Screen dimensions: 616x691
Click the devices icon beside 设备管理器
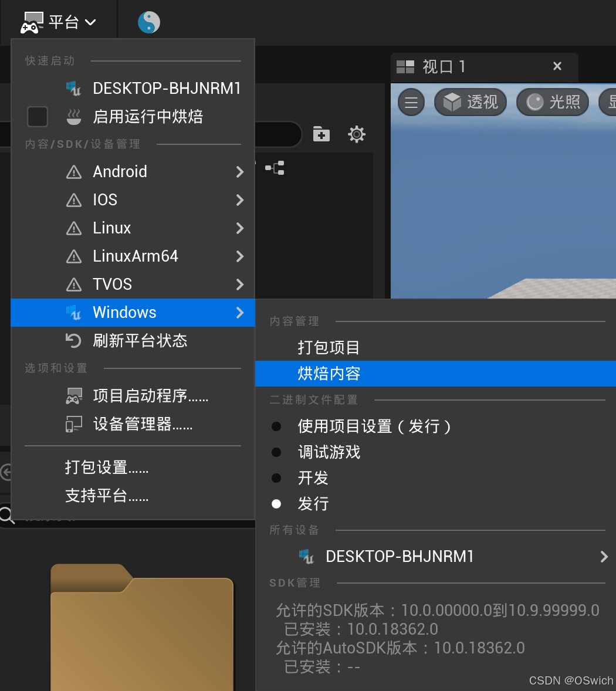click(x=73, y=424)
